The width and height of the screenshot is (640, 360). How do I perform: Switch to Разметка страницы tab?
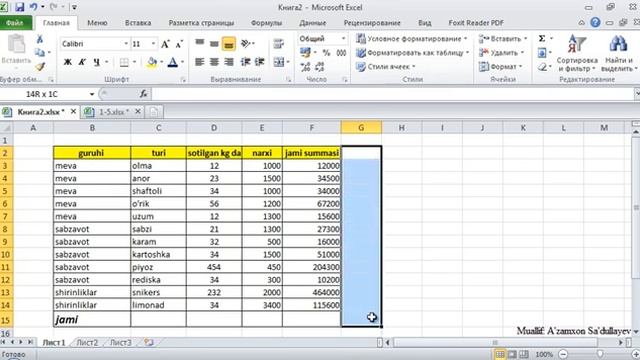click(x=201, y=23)
